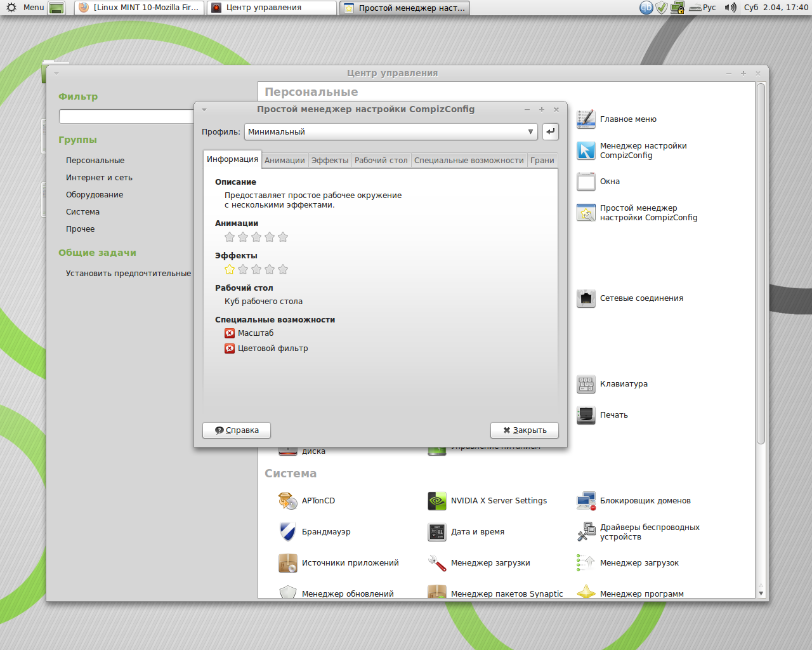Open the Брандмауэр firewall icon
The image size is (812, 650).
coord(287,532)
